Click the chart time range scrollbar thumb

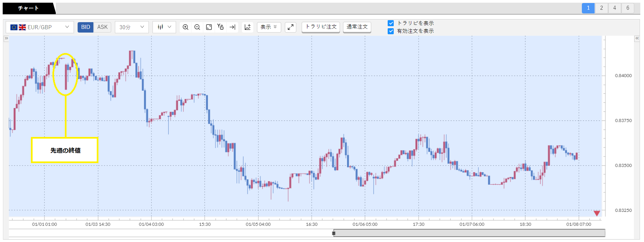pos(469,233)
